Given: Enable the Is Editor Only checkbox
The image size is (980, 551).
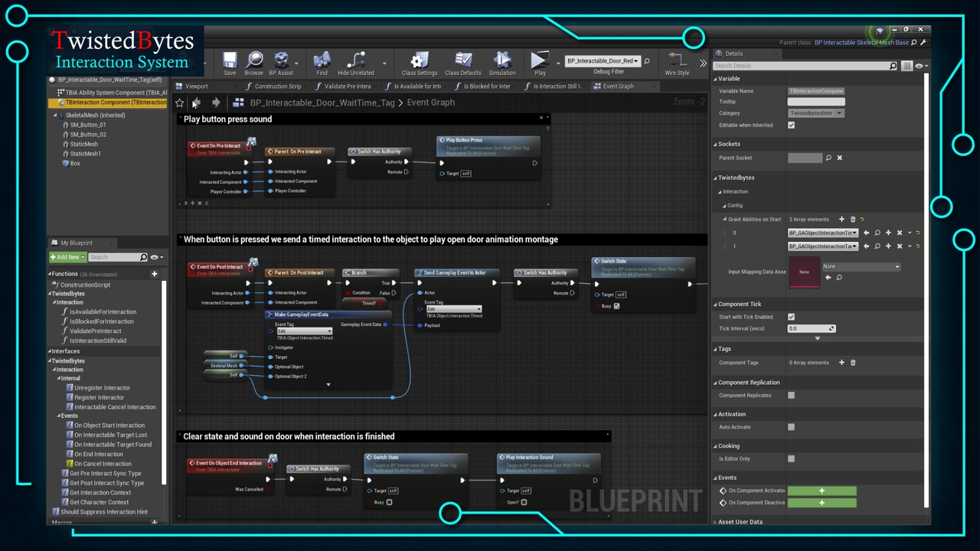Looking at the screenshot, I should coord(791,459).
